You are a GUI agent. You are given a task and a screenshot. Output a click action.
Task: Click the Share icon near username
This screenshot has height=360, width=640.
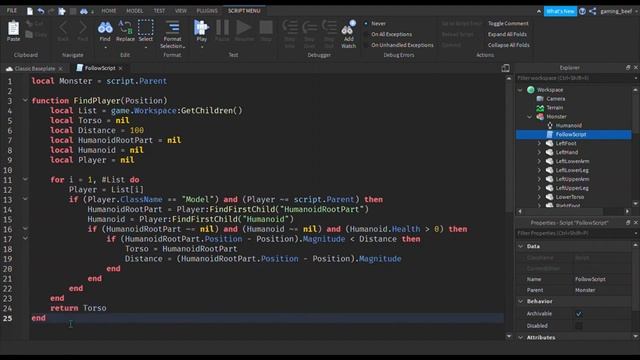click(x=593, y=11)
